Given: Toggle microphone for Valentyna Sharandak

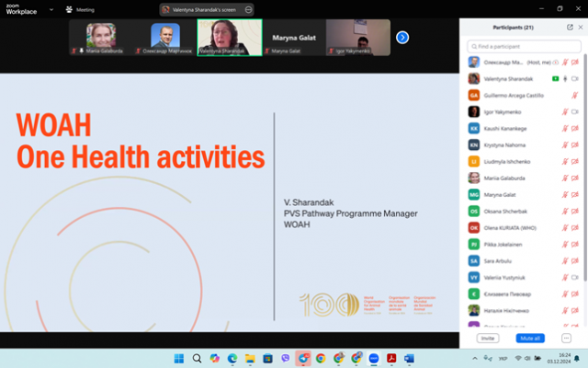Looking at the screenshot, I should tap(565, 79).
